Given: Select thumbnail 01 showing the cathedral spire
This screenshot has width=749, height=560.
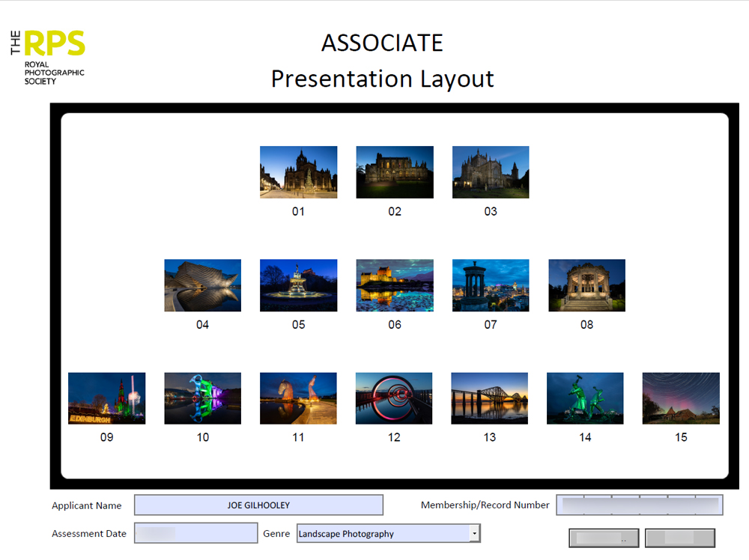Looking at the screenshot, I should (x=298, y=172).
